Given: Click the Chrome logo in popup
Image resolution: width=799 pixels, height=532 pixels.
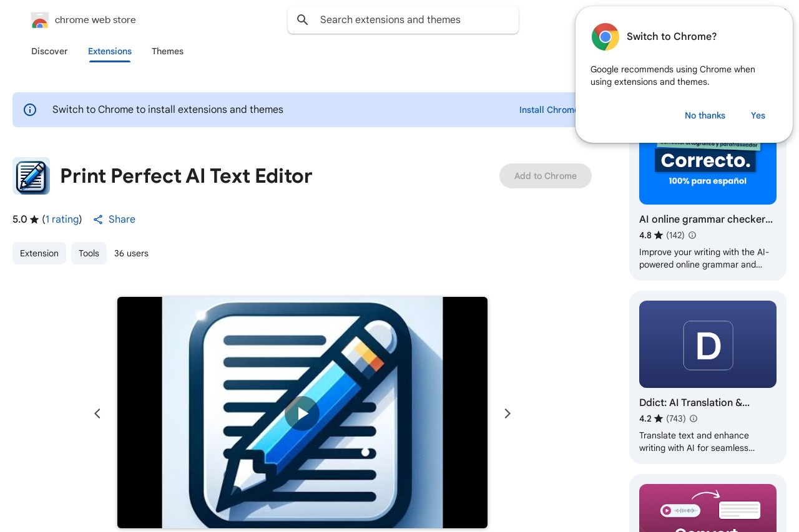Looking at the screenshot, I should click(x=605, y=37).
